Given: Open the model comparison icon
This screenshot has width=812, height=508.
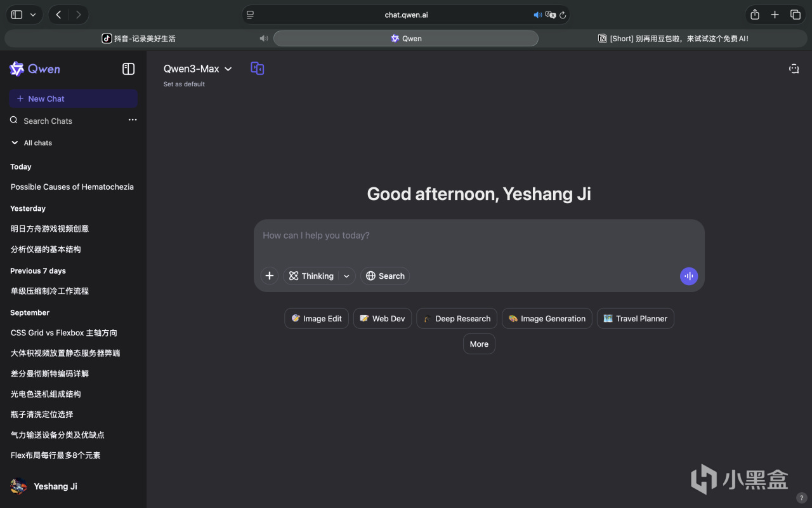Looking at the screenshot, I should [257, 69].
